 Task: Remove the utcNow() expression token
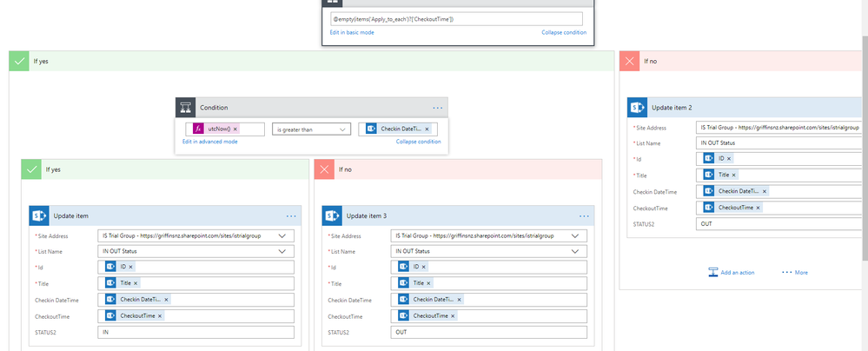[x=235, y=129]
